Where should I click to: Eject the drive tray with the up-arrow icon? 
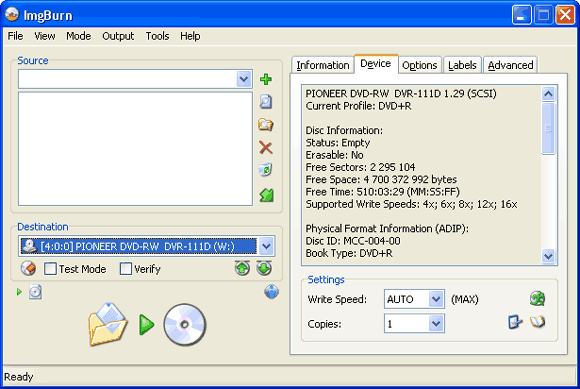click(x=242, y=268)
